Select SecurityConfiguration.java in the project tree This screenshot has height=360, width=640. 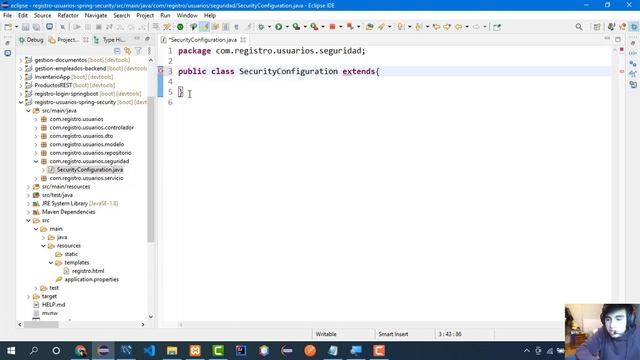[x=90, y=169]
